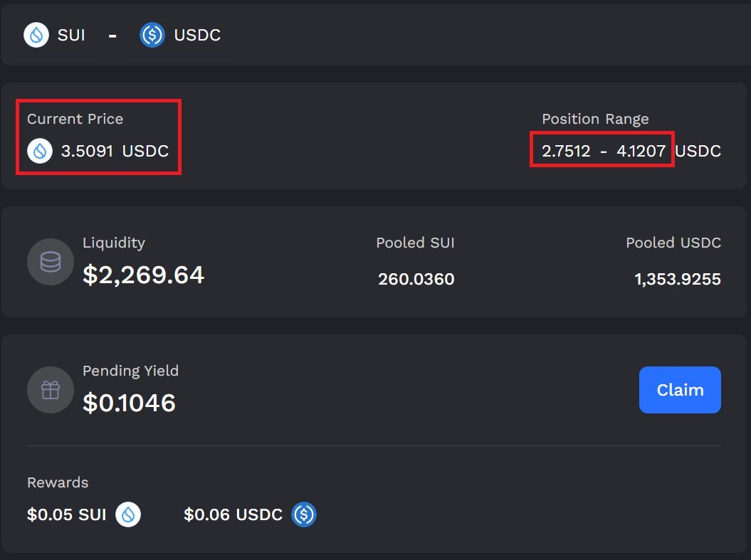
Task: Click the 1,353.9255 pooled USDC amount
Action: (678, 279)
